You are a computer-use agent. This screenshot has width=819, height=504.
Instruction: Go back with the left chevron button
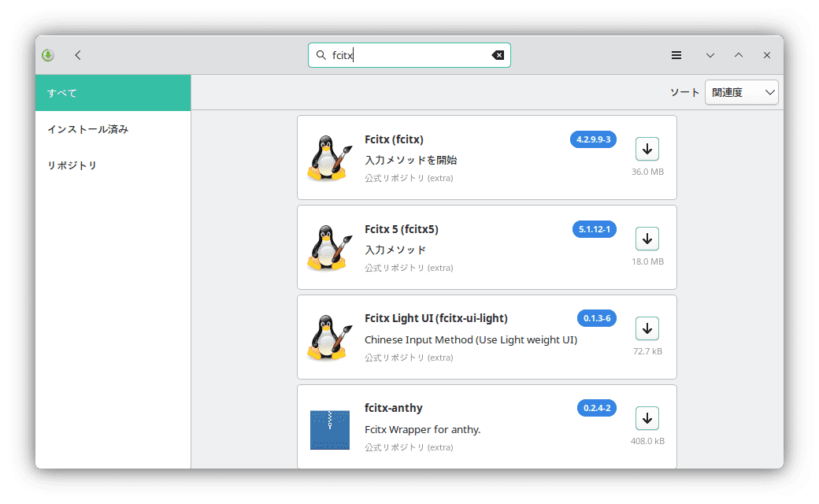click(78, 55)
